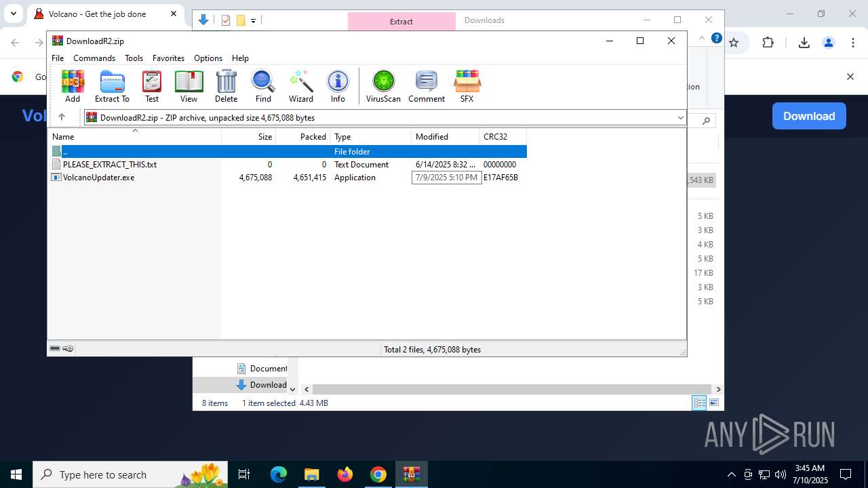Image resolution: width=868 pixels, height=488 pixels.
Task: Show hidden system tray icons
Action: (731, 474)
